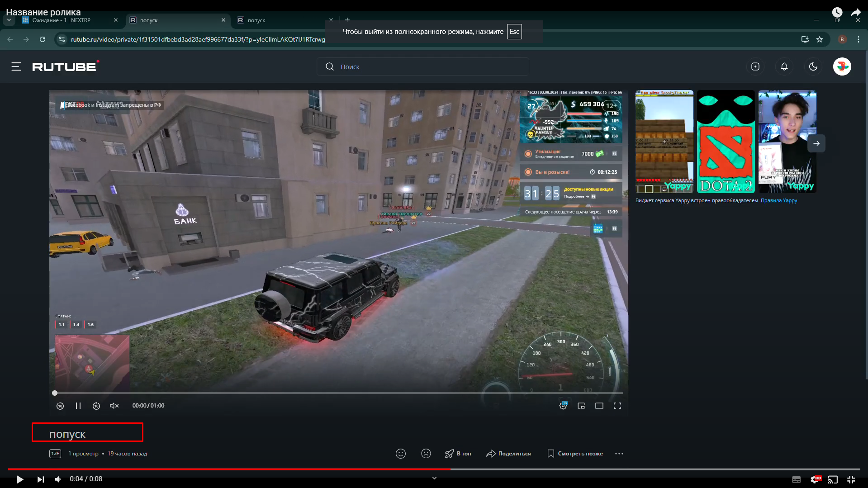Reload the Rutube page
This screenshot has width=868, height=488.
[43, 39]
